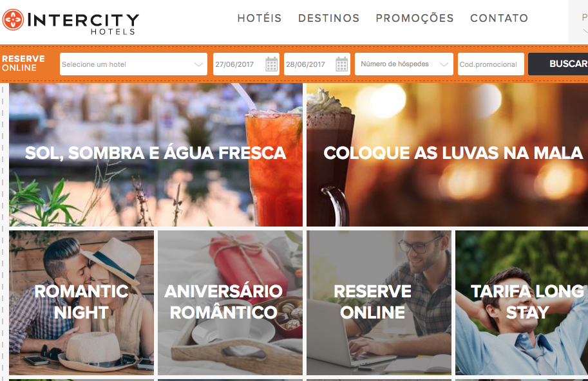
Task: Go to the Promoções page
Action: [x=415, y=19]
